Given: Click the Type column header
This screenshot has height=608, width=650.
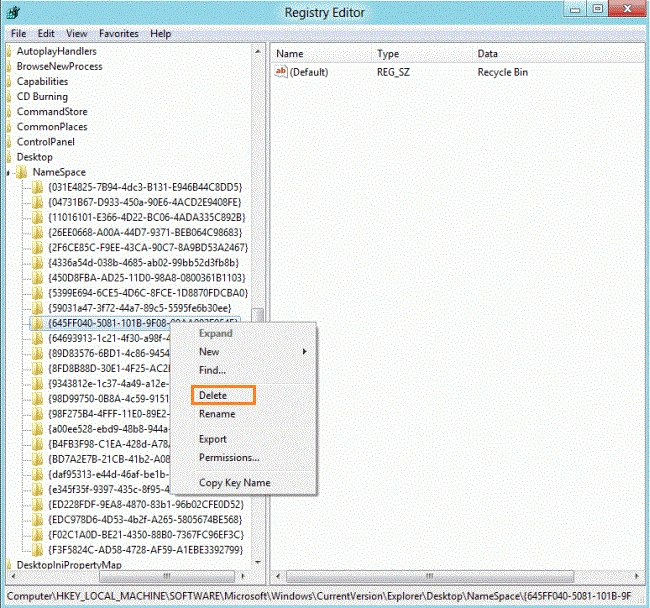Looking at the screenshot, I should (388, 54).
